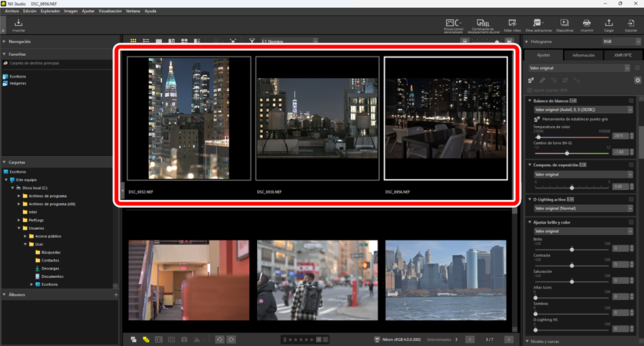Toggle the Balance de blancos checkbox
This screenshot has width=644, height=346.
tap(631, 101)
